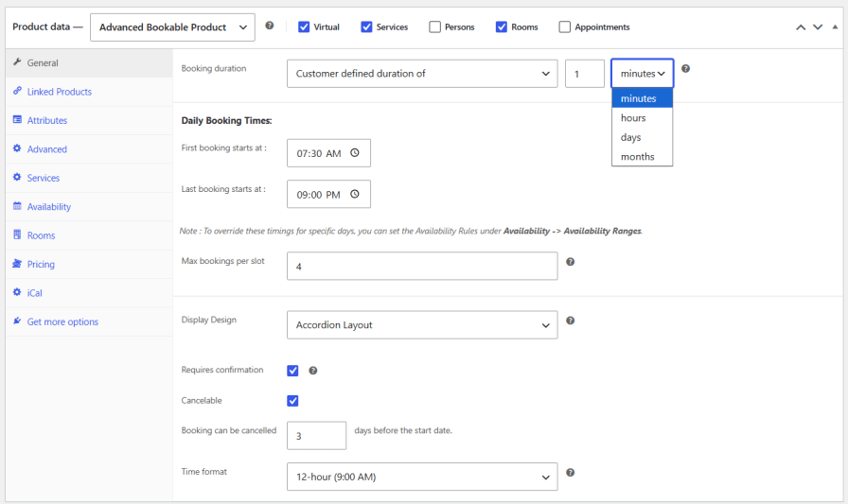The width and height of the screenshot is (848, 504).
Task: Click cancellation days number field
Action: click(316, 435)
